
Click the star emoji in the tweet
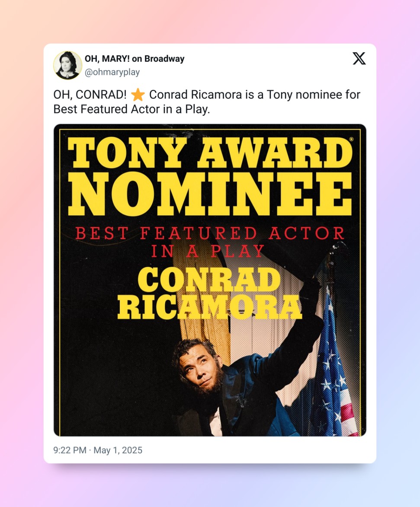pos(138,95)
